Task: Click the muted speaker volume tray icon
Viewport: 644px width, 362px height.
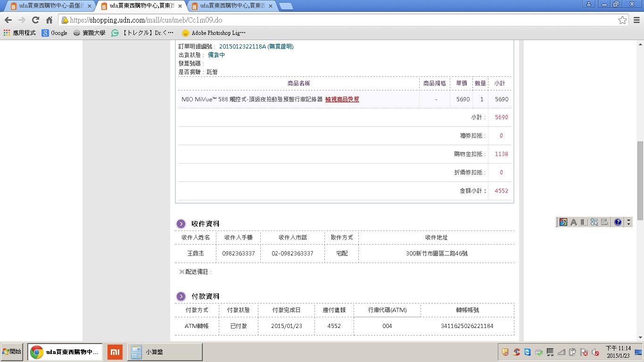Action: pyautogui.click(x=595, y=352)
